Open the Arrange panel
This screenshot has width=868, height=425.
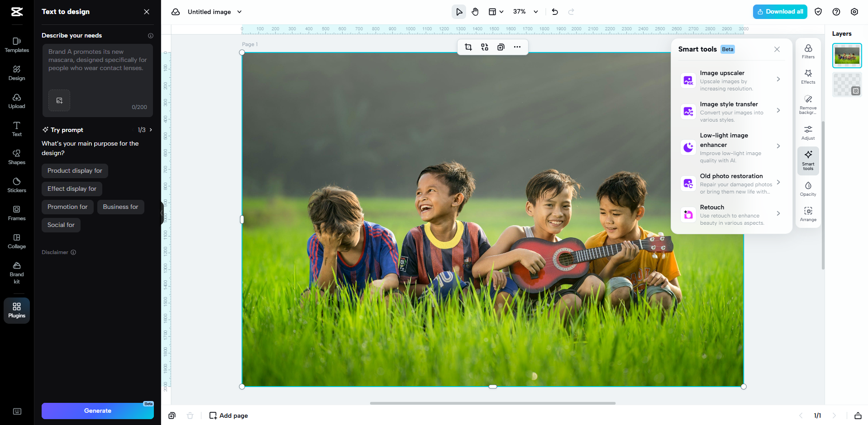pyautogui.click(x=808, y=214)
